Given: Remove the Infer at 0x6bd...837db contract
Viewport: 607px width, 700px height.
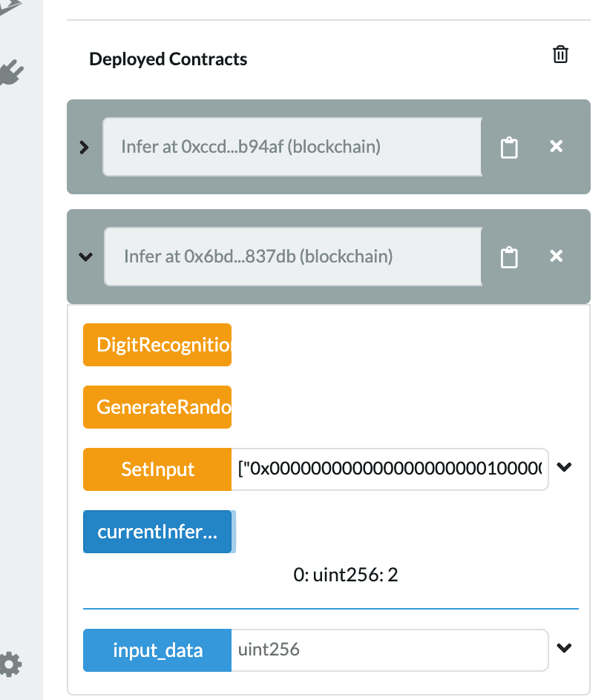Looking at the screenshot, I should [556, 257].
